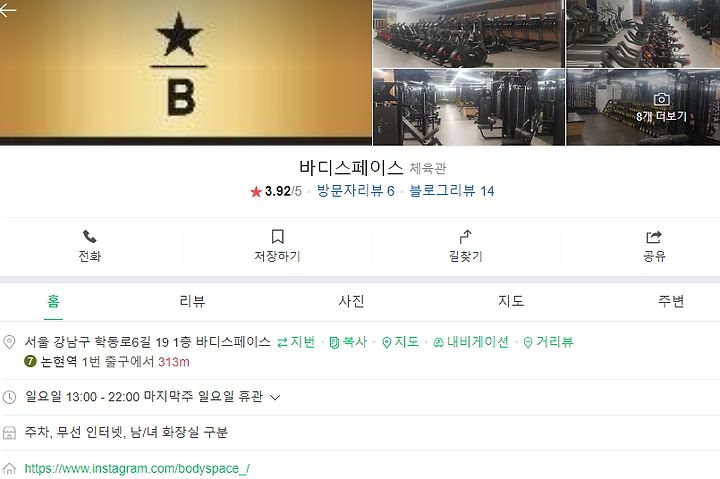Open the 주변 tab
Viewport: 720px width, 479px height.
pos(671,301)
